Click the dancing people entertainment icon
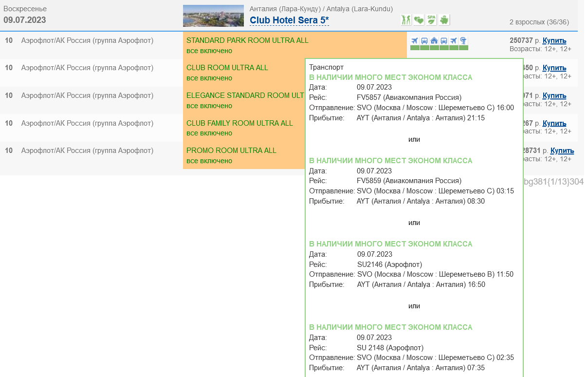Screen dimensions: 588x377 406,20
